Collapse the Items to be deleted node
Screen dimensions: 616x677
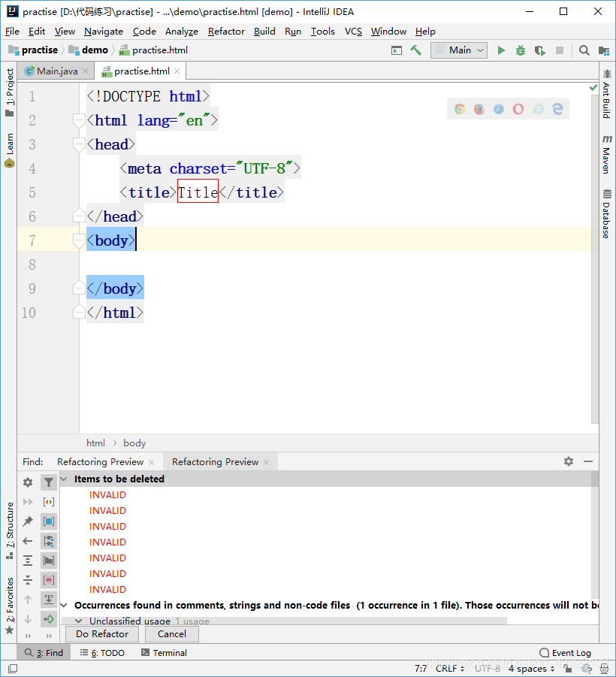(64, 479)
